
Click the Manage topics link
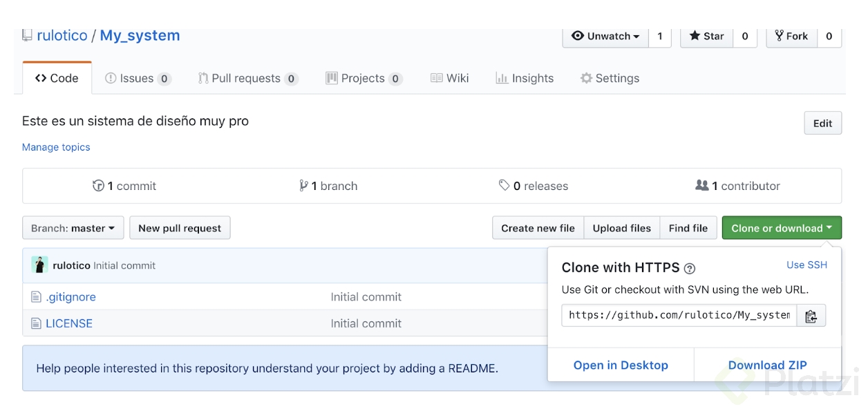(x=56, y=147)
